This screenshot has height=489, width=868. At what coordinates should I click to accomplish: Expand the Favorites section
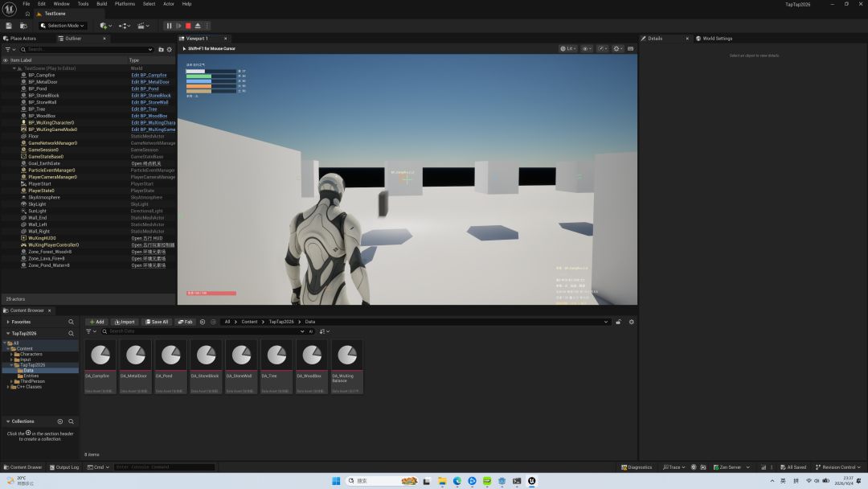click(x=8, y=322)
